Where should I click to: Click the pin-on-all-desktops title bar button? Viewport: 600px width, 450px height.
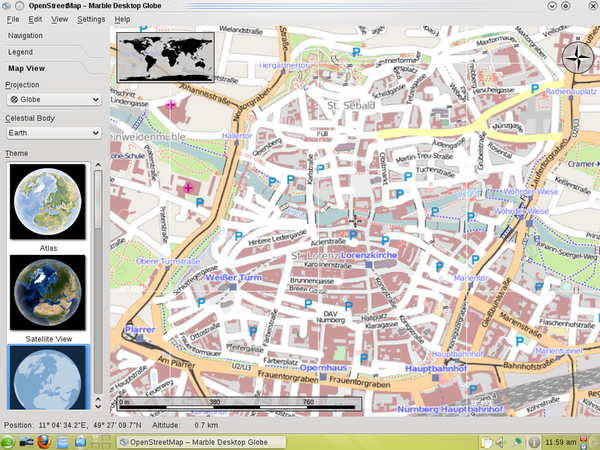pyautogui.click(x=20, y=6)
